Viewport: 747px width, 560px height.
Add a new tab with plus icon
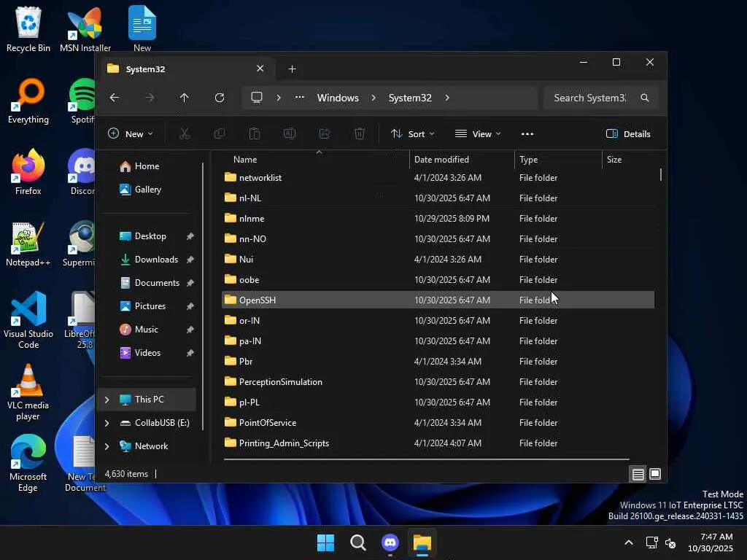292,69
